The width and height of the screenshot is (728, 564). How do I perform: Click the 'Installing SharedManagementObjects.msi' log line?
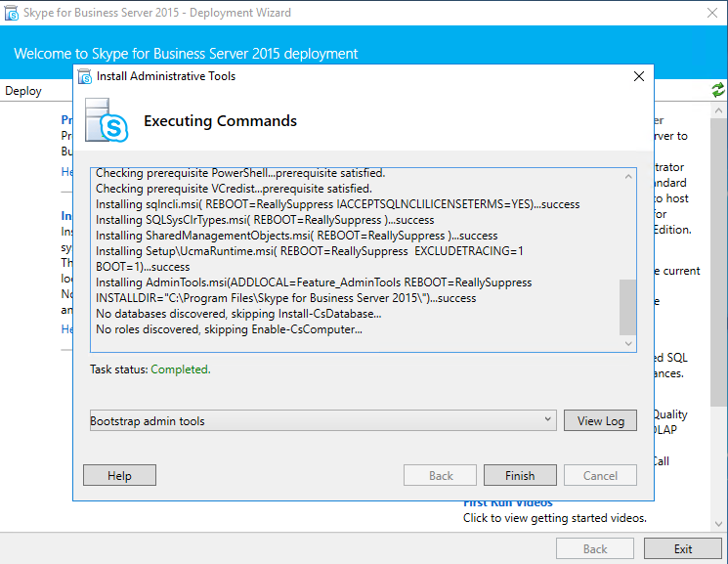(297, 236)
